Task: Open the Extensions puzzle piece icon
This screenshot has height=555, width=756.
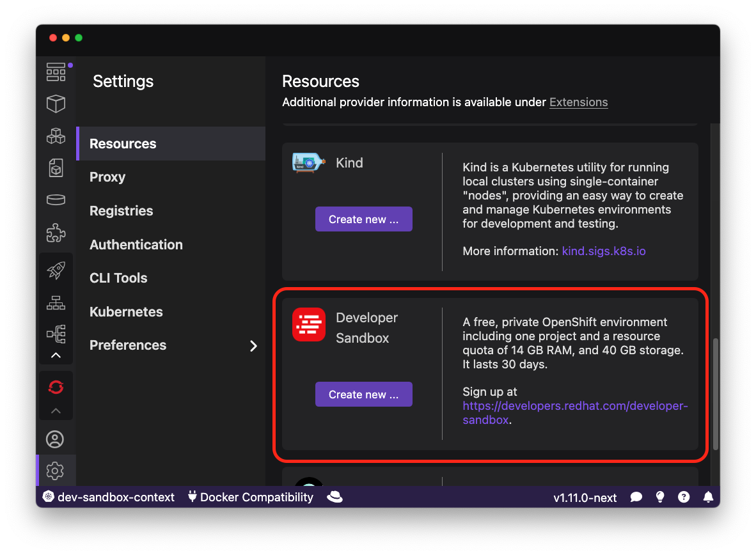Action: (x=56, y=232)
